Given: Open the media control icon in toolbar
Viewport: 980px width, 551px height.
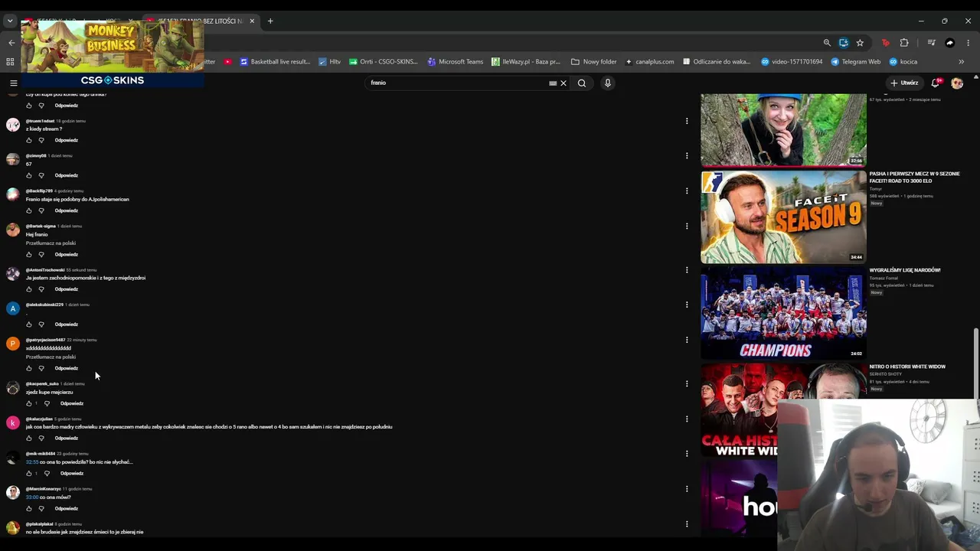Looking at the screenshot, I should [931, 43].
